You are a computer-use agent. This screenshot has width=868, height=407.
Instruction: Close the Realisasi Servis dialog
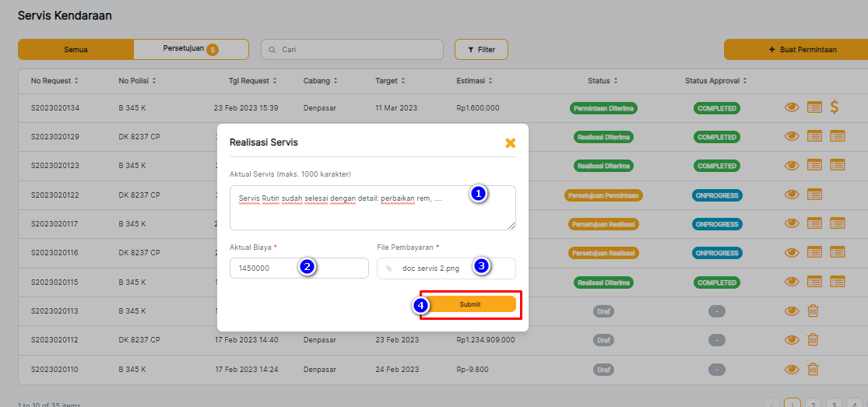[510, 143]
